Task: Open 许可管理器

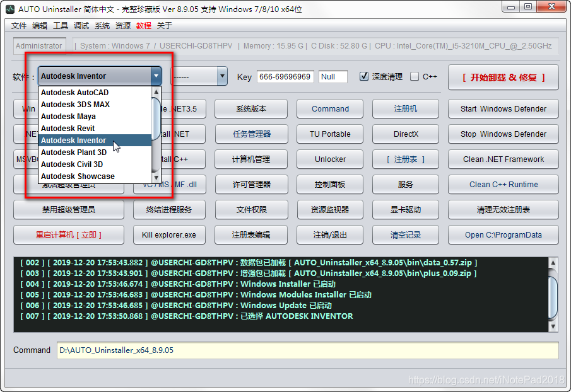Action: coord(251,185)
